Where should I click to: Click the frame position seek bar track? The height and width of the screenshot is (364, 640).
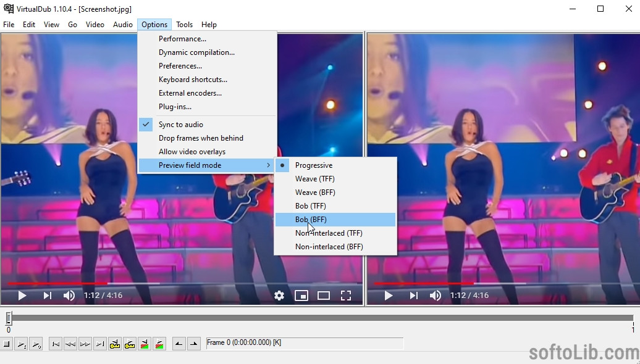pyautogui.click(x=321, y=318)
